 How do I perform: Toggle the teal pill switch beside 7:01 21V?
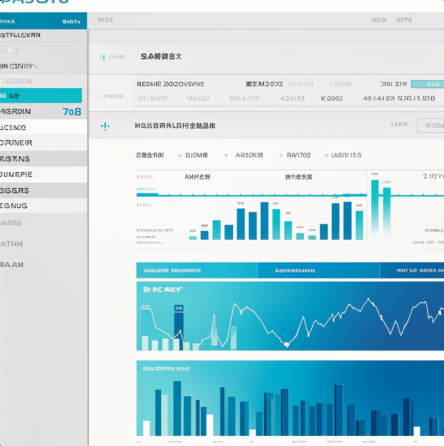[427, 84]
